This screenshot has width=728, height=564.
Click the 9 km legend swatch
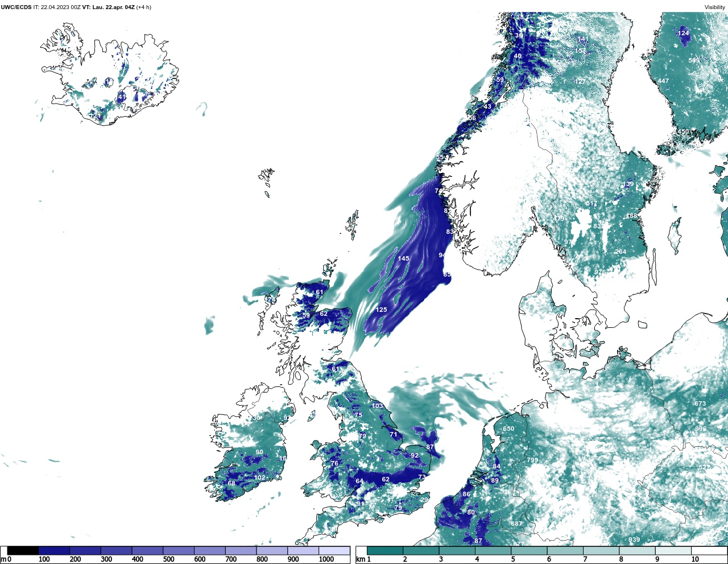(x=673, y=551)
